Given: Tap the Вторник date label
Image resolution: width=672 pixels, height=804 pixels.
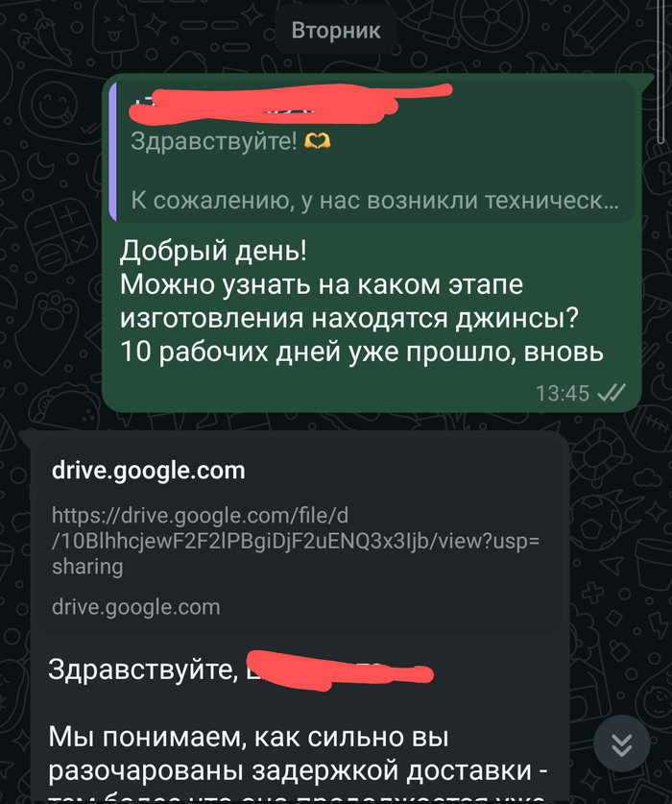Looking at the screenshot, I should [336, 31].
